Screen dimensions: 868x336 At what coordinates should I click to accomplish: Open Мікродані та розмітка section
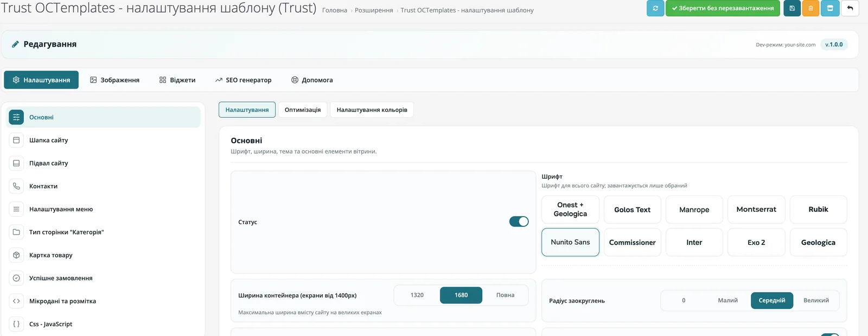pyautogui.click(x=103, y=301)
